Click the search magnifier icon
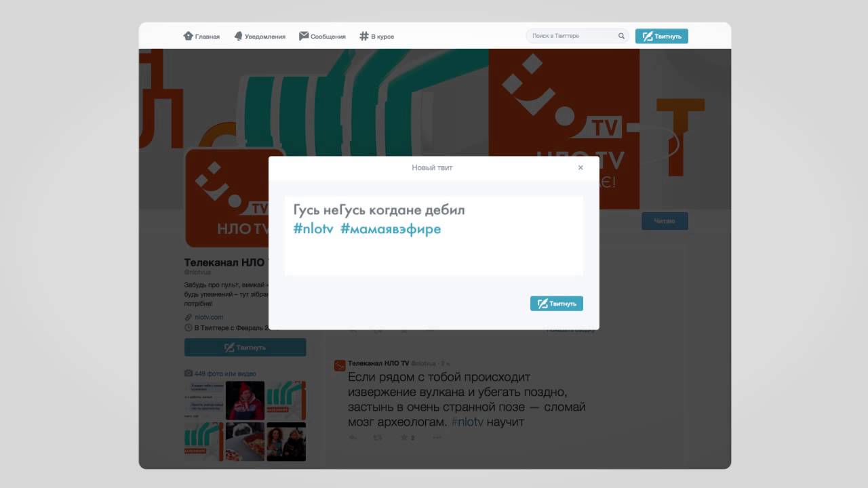 coord(621,36)
